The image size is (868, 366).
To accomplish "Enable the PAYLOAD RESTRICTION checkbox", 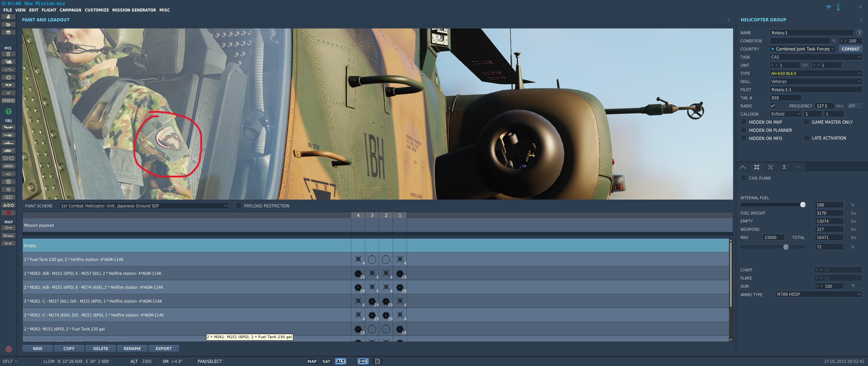I will [x=239, y=205].
